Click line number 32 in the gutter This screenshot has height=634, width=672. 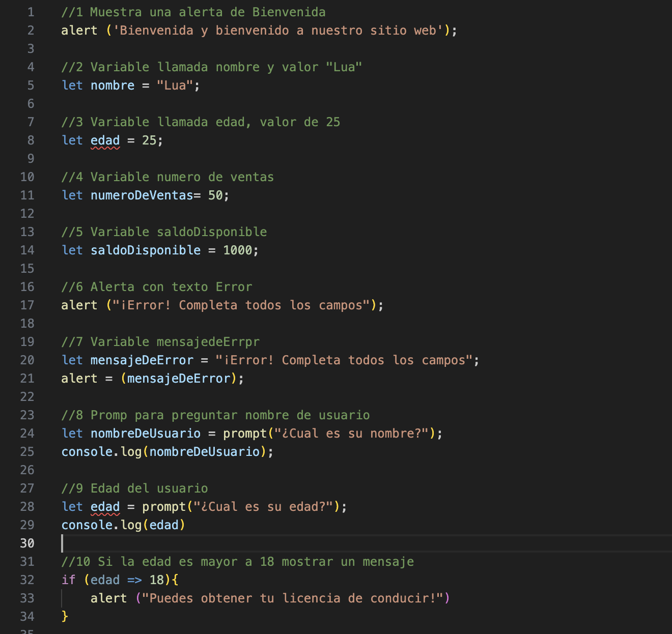pos(27,580)
